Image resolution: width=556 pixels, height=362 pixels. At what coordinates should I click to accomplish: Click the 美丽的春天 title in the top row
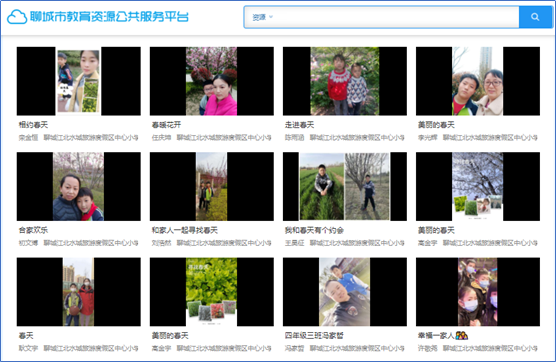(436, 125)
